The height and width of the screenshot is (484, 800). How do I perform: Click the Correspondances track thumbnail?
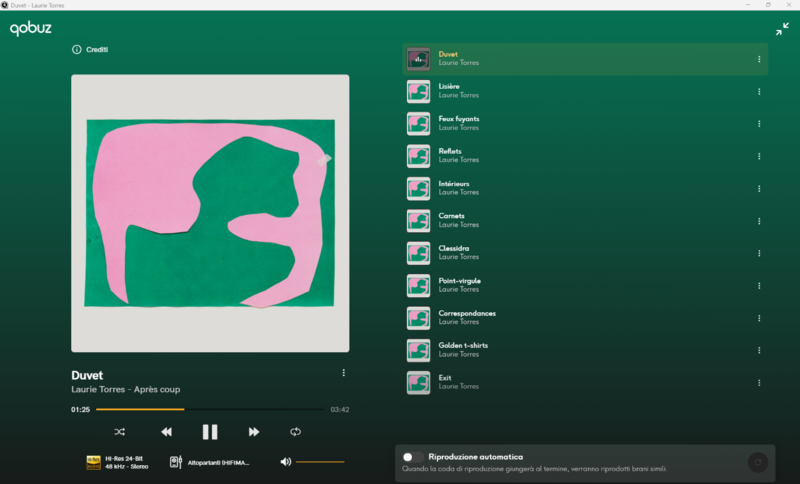pyautogui.click(x=418, y=318)
